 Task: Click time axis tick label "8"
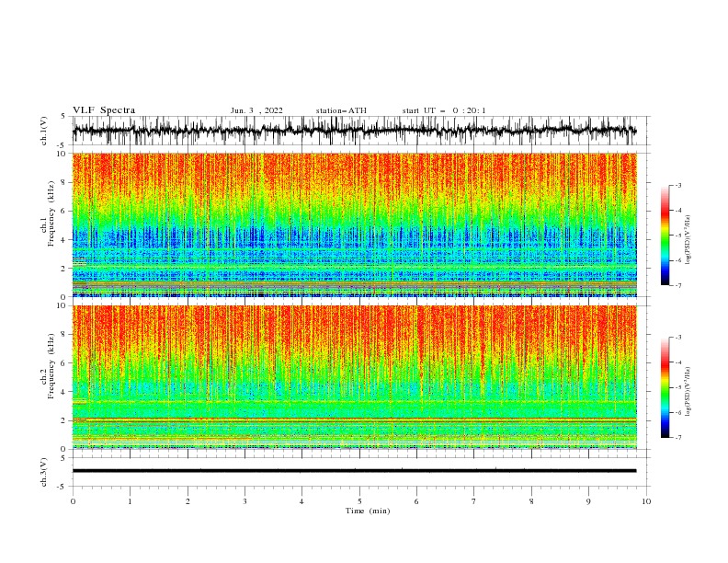tap(531, 501)
